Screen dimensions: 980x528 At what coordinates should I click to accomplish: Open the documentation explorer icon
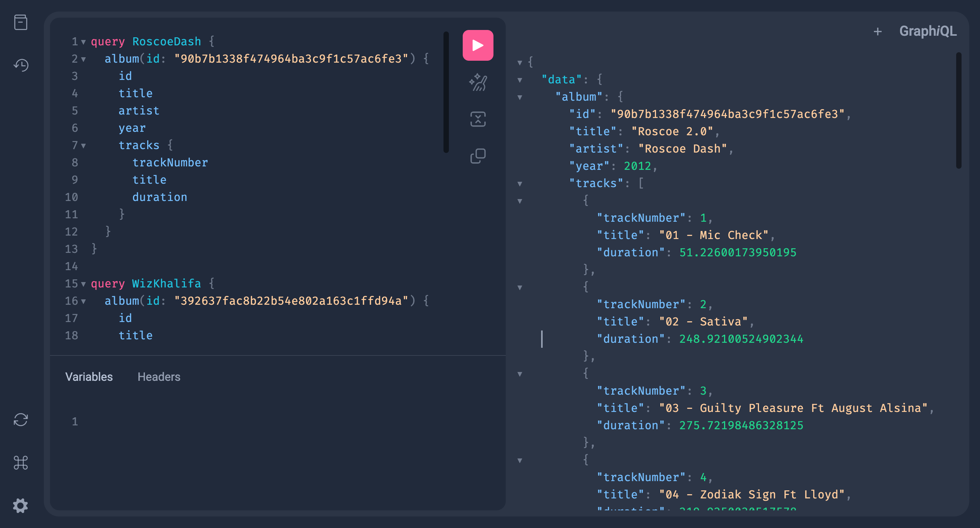click(x=21, y=22)
